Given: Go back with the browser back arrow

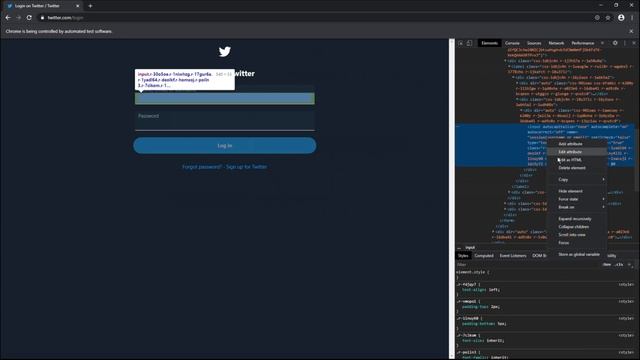Looking at the screenshot, I should (x=8, y=18).
